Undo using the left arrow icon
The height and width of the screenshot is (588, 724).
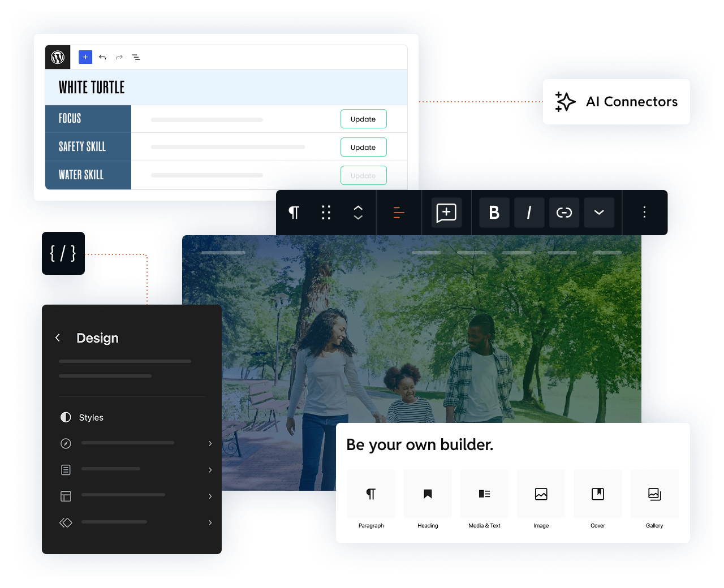point(102,57)
